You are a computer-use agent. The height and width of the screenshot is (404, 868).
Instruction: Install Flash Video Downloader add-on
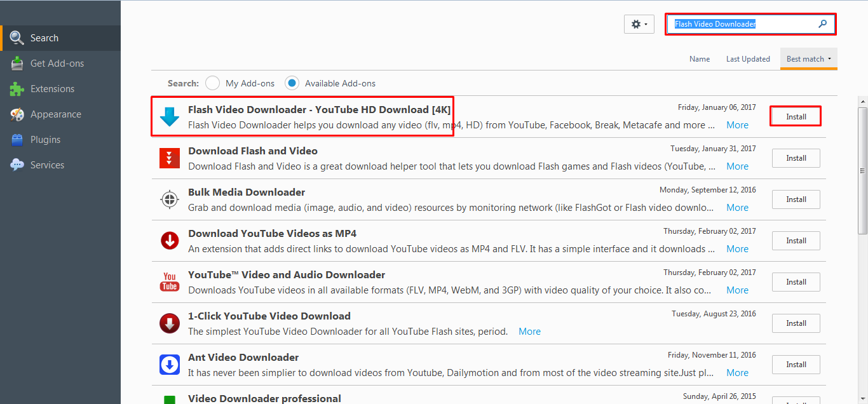[x=796, y=117]
